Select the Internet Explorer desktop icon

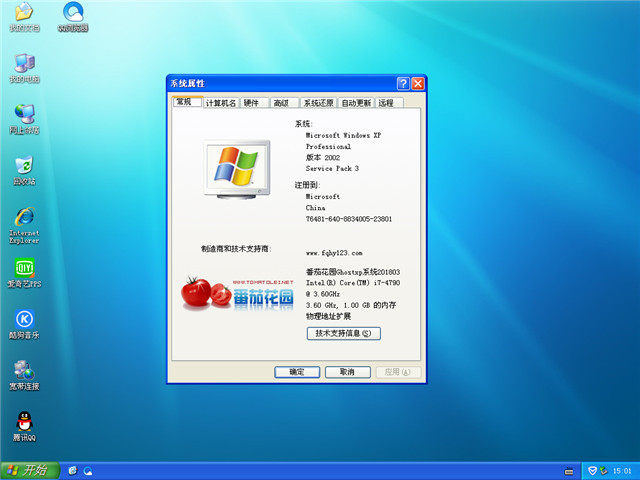point(24,226)
